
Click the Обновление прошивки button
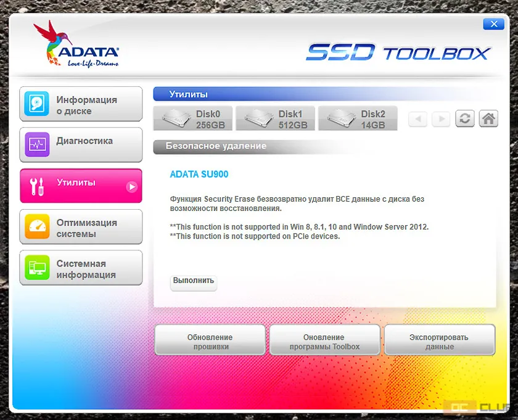pyautogui.click(x=210, y=342)
